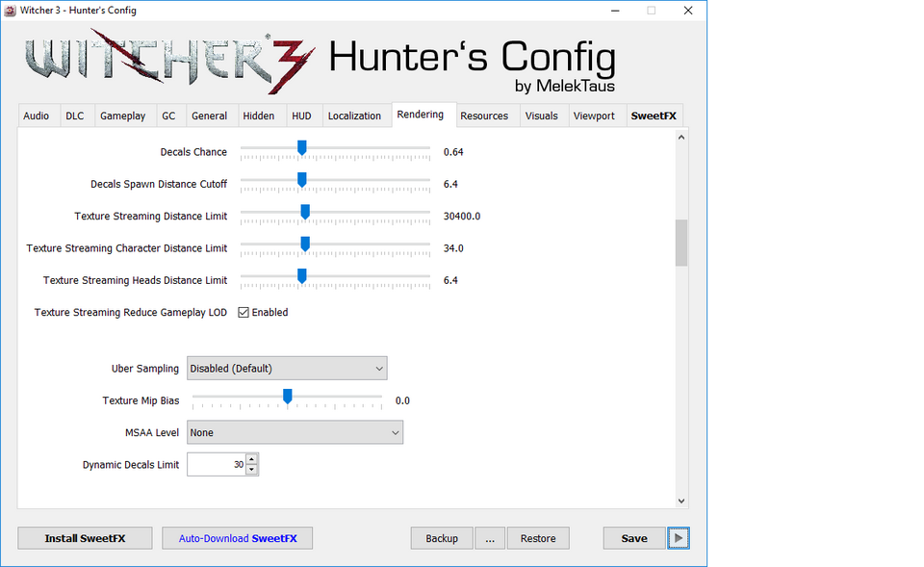The height and width of the screenshot is (567, 924).
Task: Click the scroll up arrow of the settings panel
Action: [681, 138]
